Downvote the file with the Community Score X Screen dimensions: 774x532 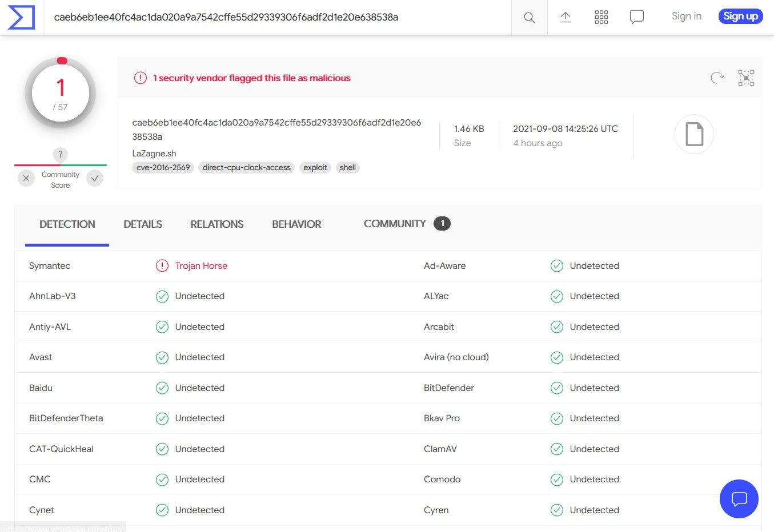point(26,178)
